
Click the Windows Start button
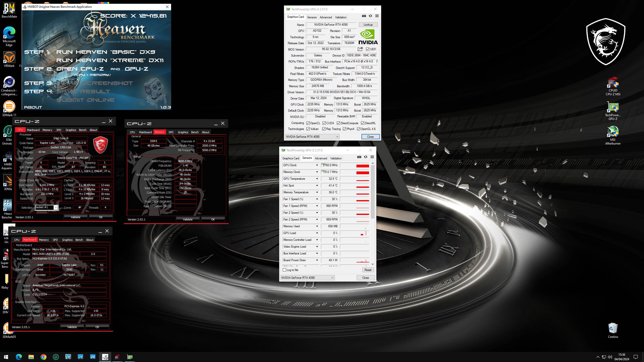click(x=6, y=357)
